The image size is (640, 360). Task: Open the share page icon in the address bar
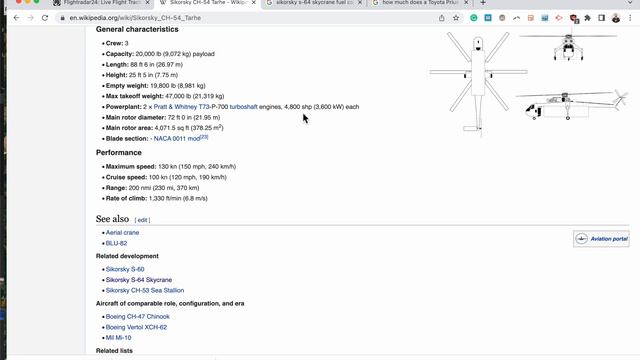(x=442, y=18)
